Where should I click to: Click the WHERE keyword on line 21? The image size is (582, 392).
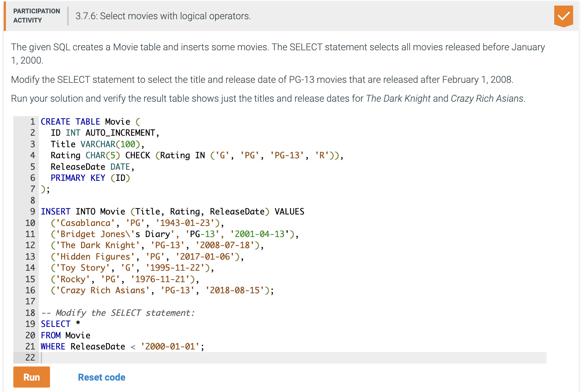point(53,347)
